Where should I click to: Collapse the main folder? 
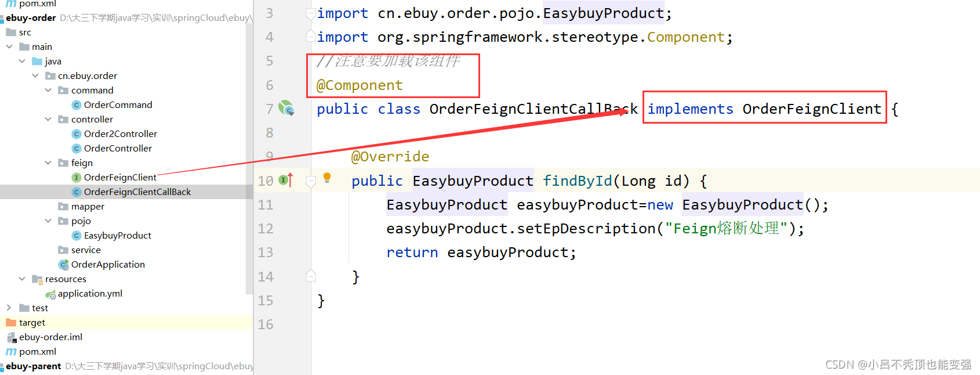[x=9, y=46]
